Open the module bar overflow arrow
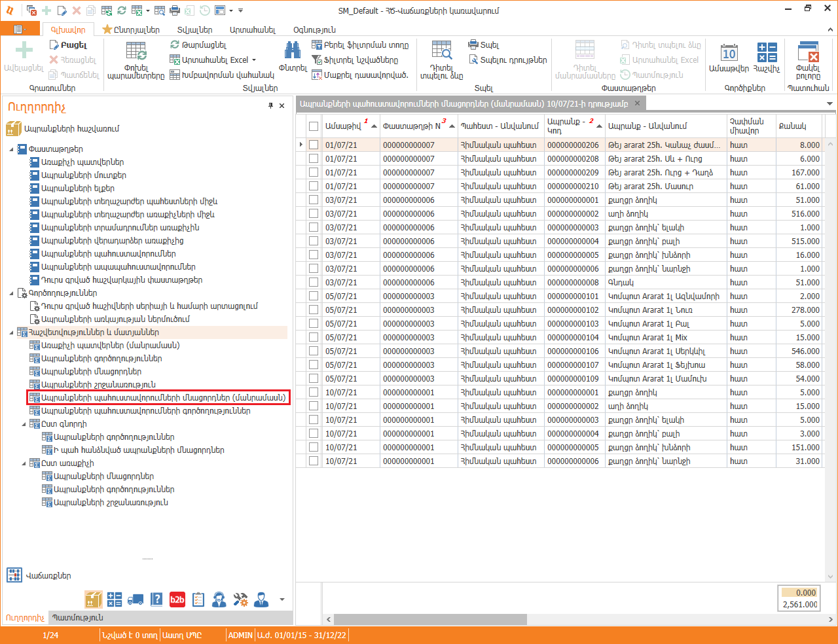 point(282,599)
